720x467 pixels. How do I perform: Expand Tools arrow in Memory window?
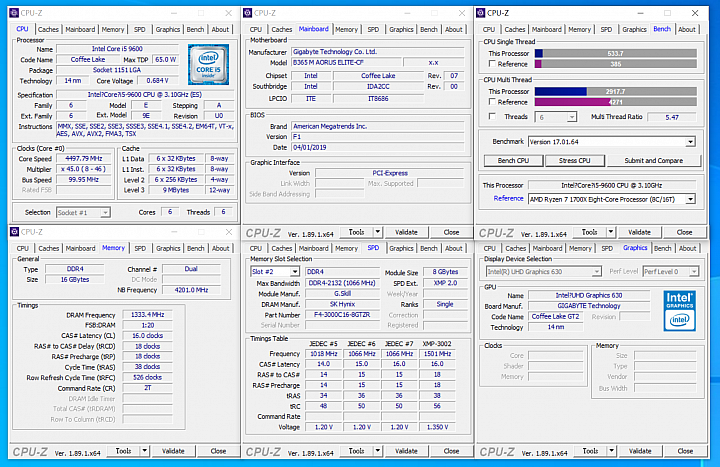point(144,451)
